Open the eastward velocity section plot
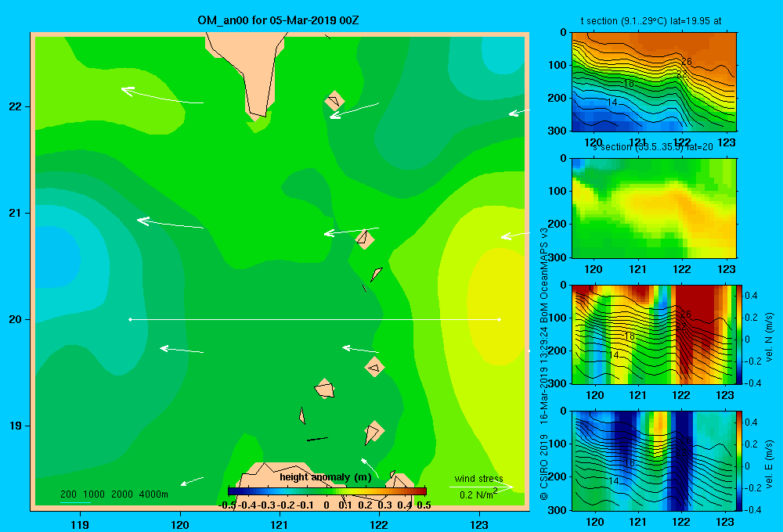The image size is (783, 532). coord(654,461)
